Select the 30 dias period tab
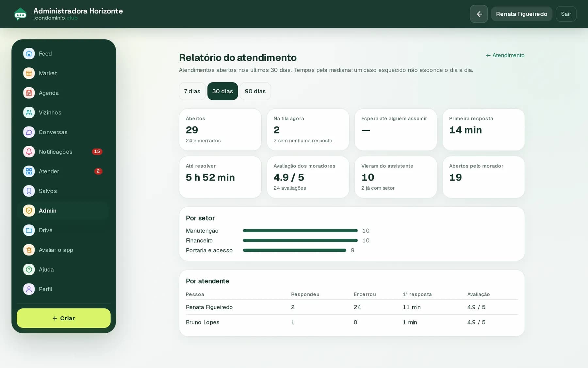This screenshot has height=368, width=588. click(x=222, y=91)
